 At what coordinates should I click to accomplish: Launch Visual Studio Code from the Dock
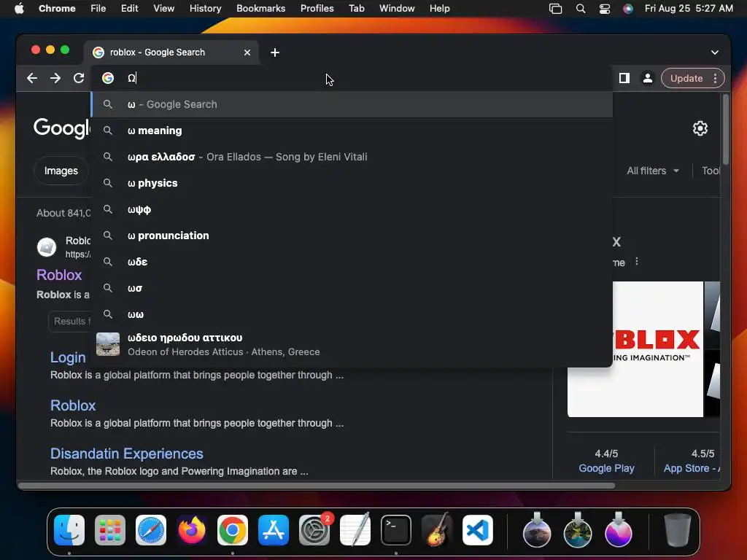point(478,530)
